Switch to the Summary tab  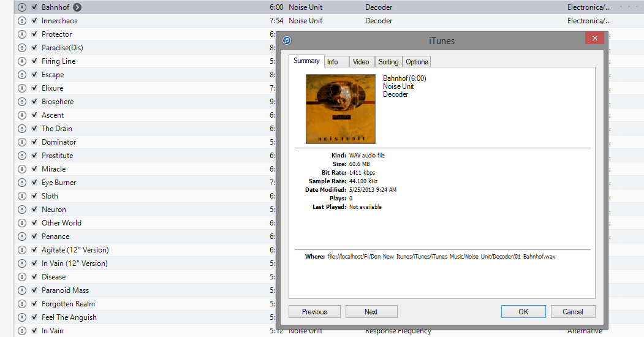306,61
